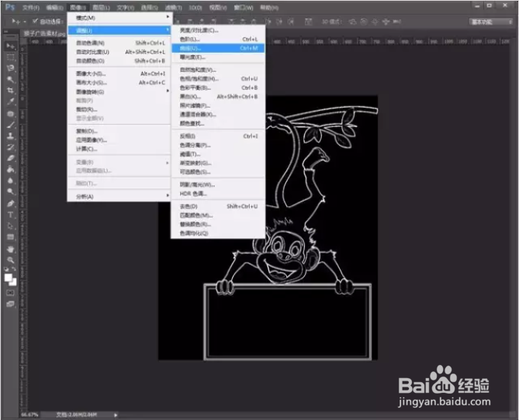
Task: Select the Eyedropper tool
Action: click(x=10, y=102)
